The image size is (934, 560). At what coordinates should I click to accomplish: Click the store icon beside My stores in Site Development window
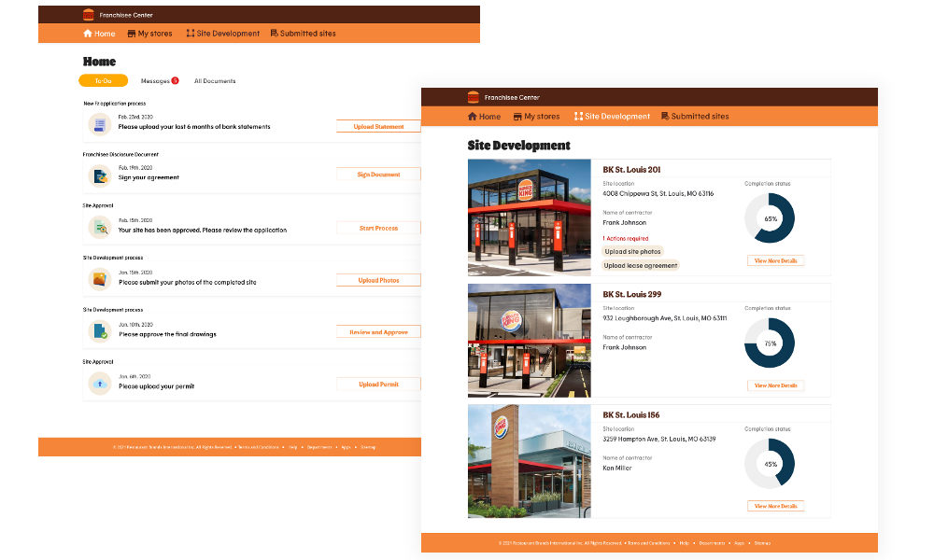[x=517, y=117]
